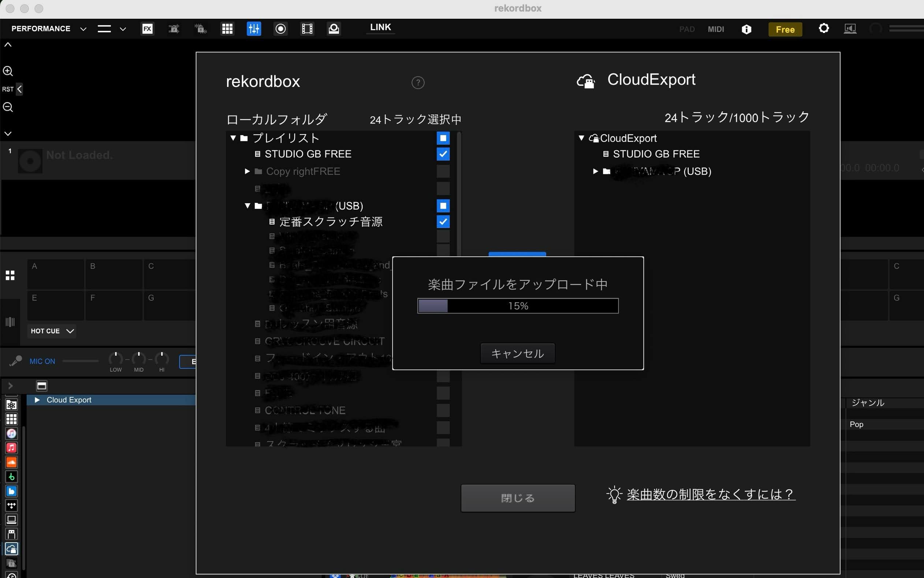
Task: Click the ジャンル column header
Action: pos(868,403)
